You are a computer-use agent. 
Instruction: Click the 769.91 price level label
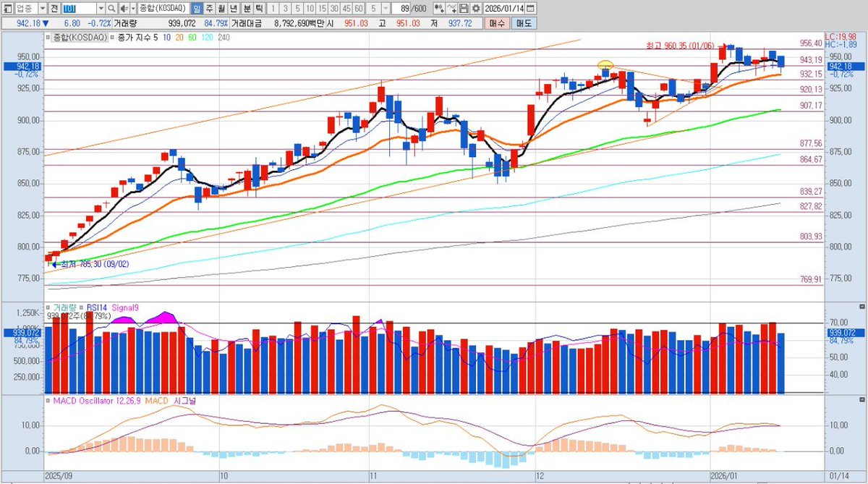tap(811, 279)
